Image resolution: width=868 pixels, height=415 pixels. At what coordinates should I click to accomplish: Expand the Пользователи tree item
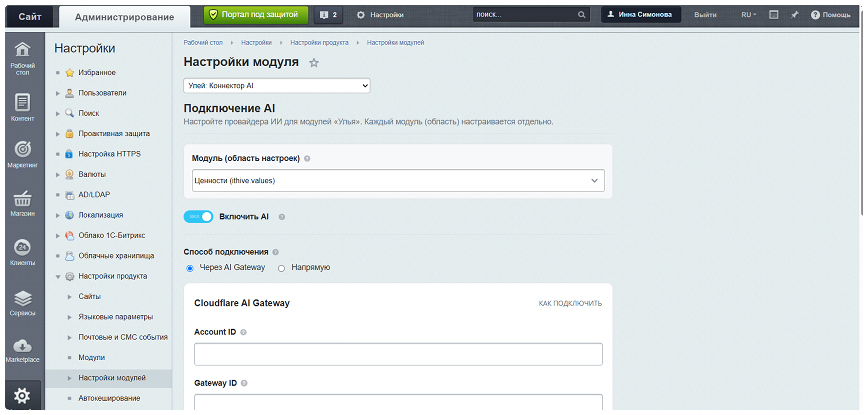[x=58, y=93]
